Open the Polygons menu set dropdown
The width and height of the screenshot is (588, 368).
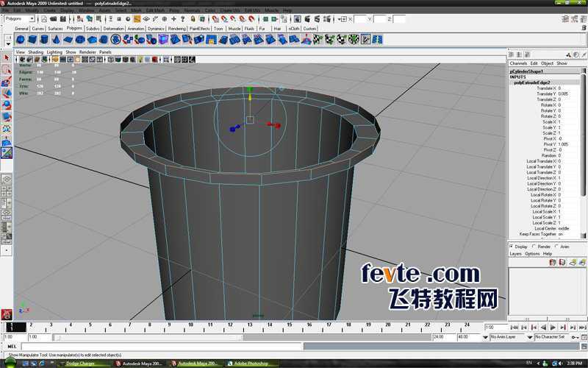click(x=20, y=19)
